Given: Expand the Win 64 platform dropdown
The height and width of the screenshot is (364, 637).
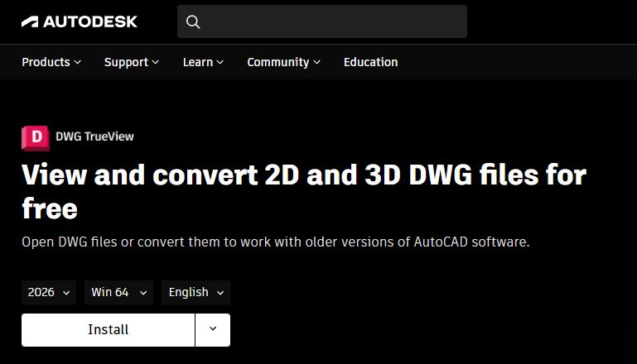Looking at the screenshot, I should pos(118,292).
